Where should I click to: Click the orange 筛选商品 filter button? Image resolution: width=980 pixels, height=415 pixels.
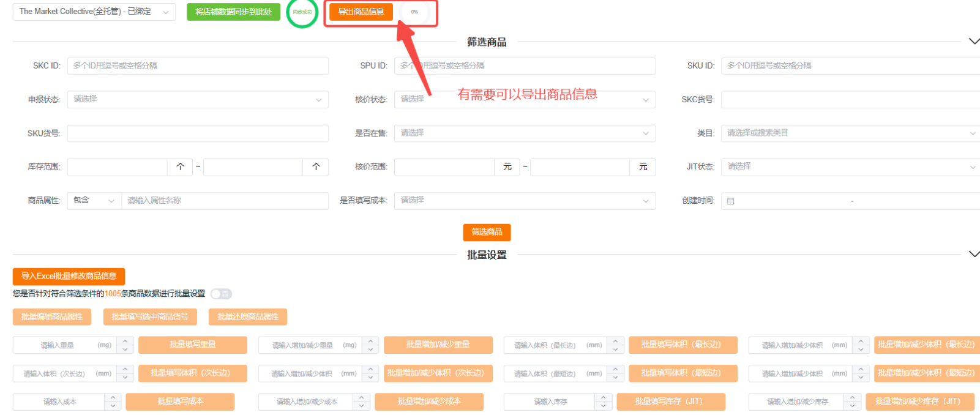487,233
